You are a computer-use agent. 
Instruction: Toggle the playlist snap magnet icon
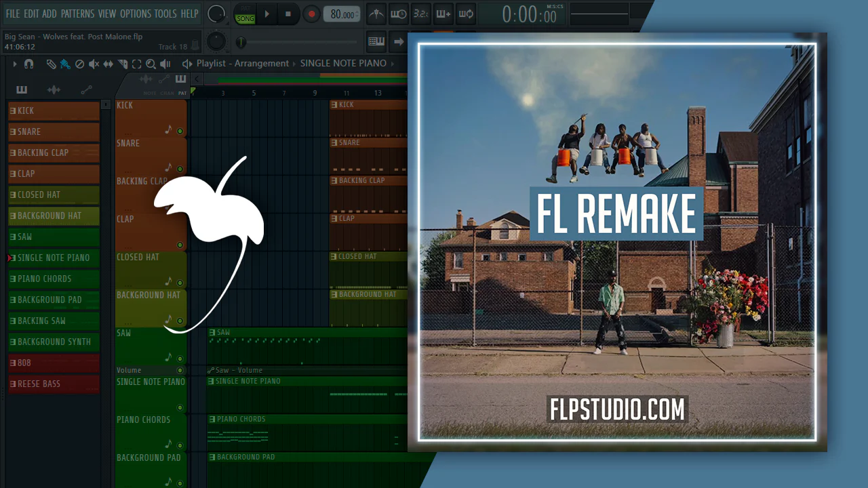click(x=28, y=64)
